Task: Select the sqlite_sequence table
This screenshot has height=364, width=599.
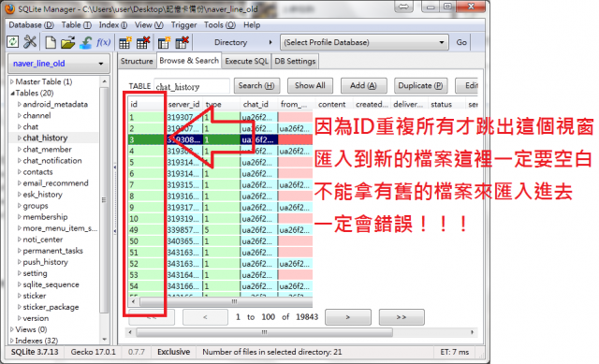Action: [x=51, y=284]
